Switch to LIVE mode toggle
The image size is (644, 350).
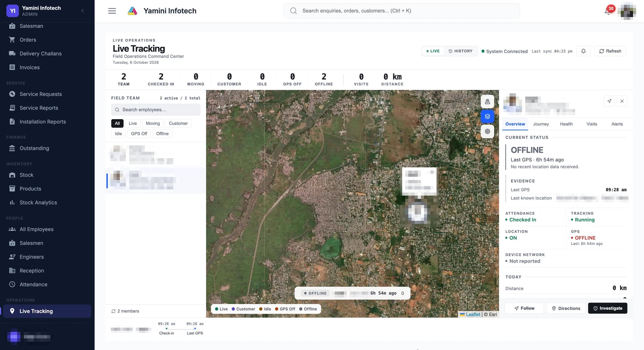433,51
